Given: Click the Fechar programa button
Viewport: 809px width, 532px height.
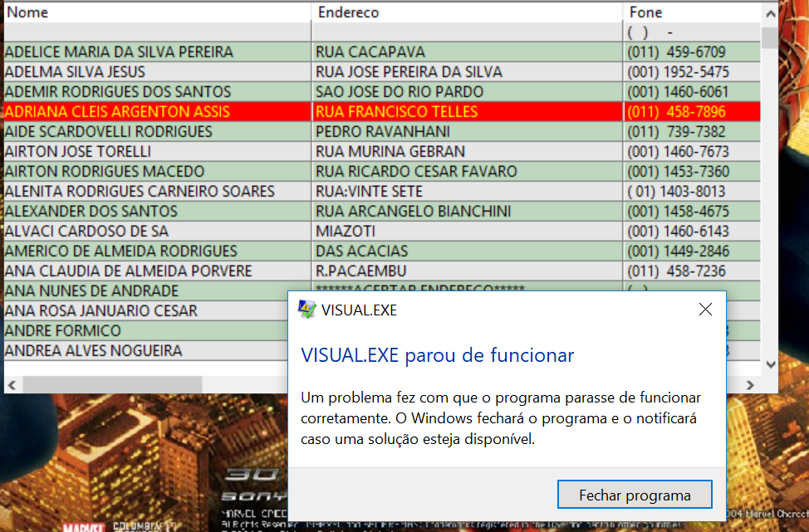Looking at the screenshot, I should 635,495.
